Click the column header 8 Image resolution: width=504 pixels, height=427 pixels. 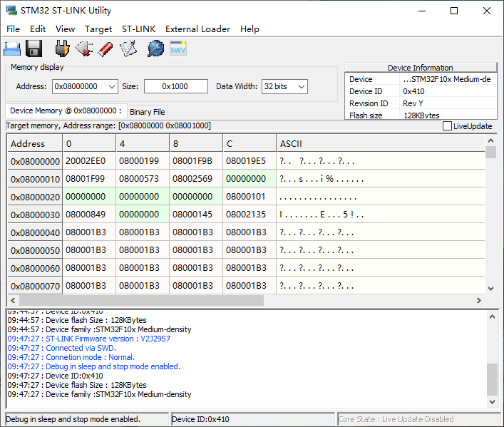[x=196, y=143]
